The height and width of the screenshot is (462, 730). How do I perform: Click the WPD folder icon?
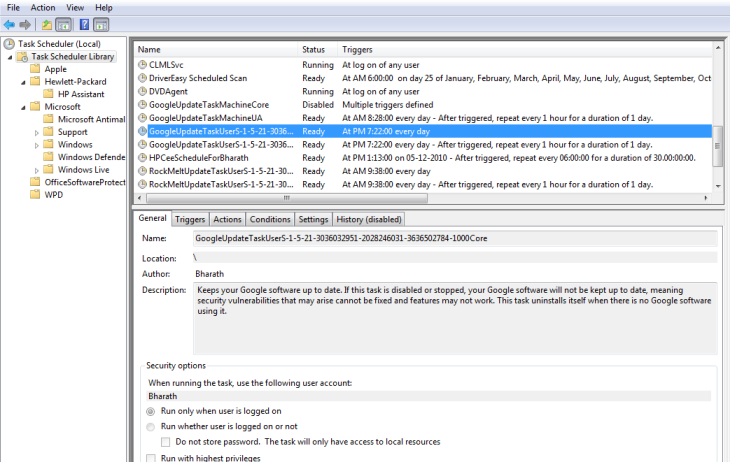(35, 195)
